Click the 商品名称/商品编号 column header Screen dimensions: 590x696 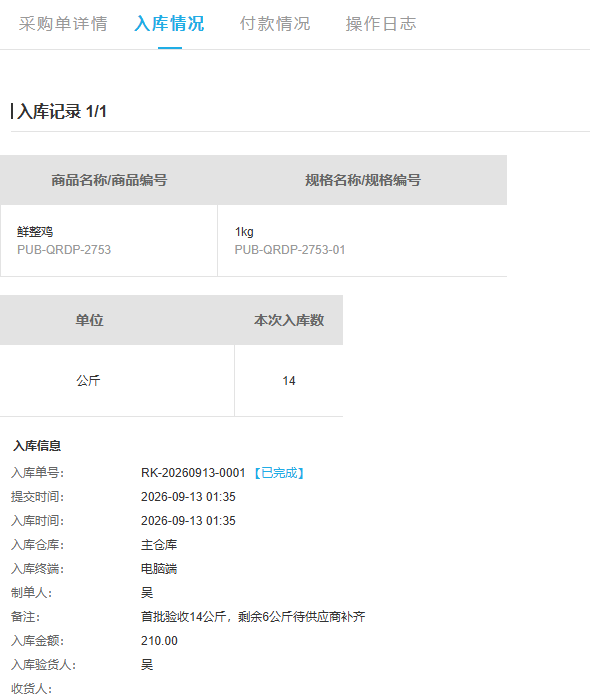pos(109,180)
